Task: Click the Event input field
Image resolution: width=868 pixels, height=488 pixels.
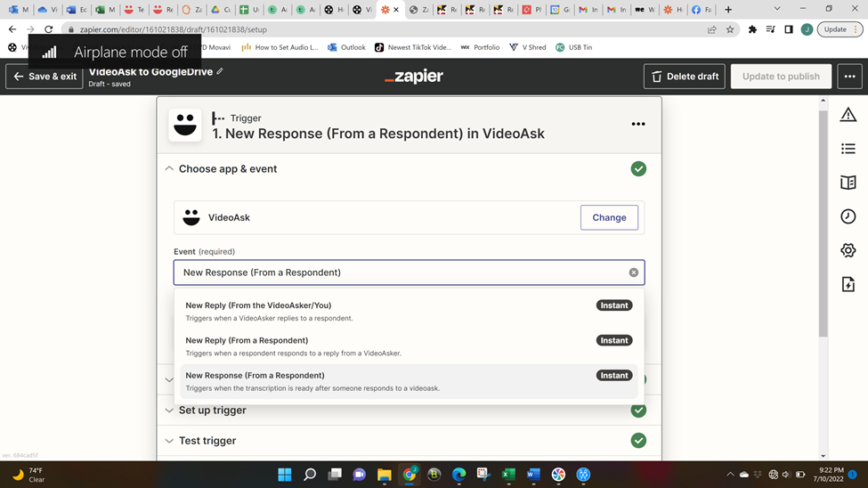Action: pyautogui.click(x=409, y=272)
